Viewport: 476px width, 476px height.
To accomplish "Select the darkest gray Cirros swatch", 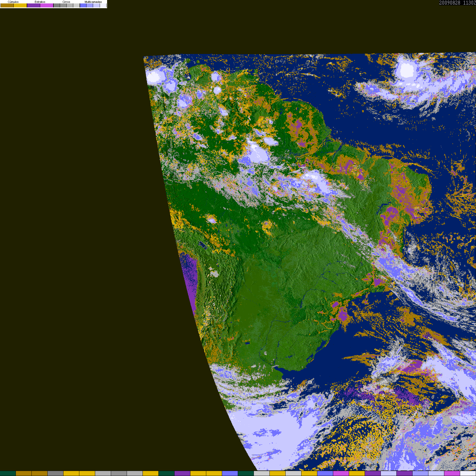I will click(57, 5).
